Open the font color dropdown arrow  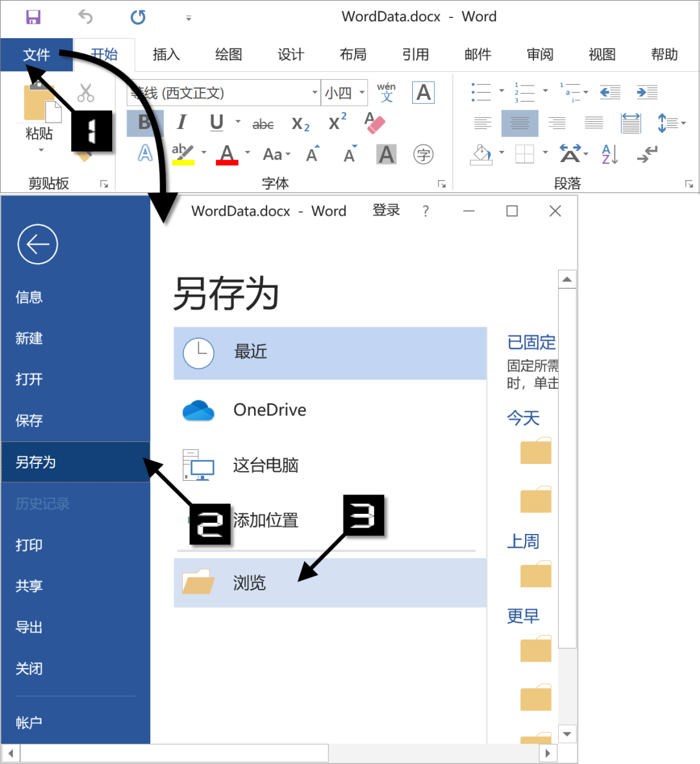click(x=248, y=153)
